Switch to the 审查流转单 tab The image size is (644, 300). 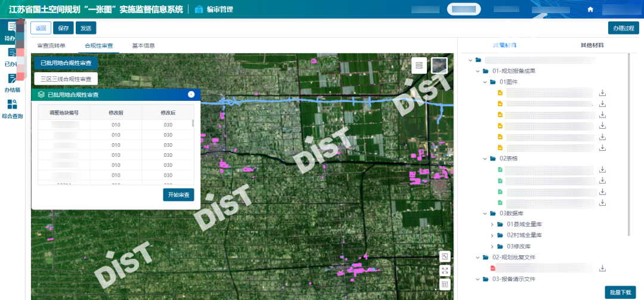tap(51, 45)
